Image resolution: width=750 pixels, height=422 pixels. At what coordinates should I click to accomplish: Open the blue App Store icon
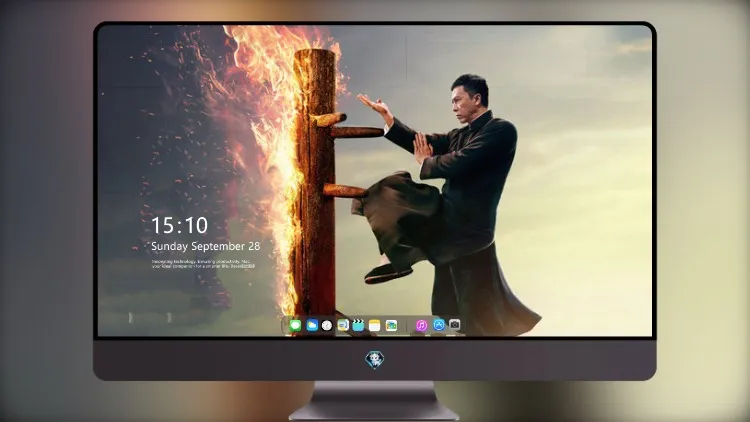439,325
